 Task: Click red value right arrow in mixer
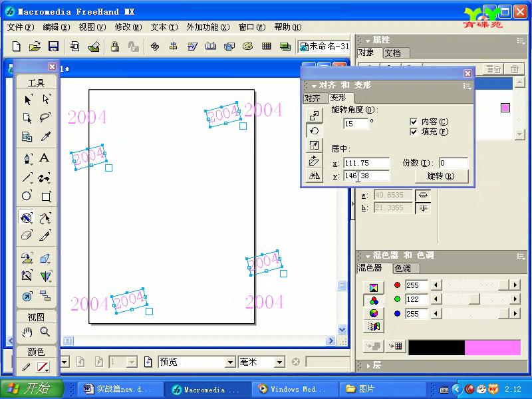[x=515, y=285]
